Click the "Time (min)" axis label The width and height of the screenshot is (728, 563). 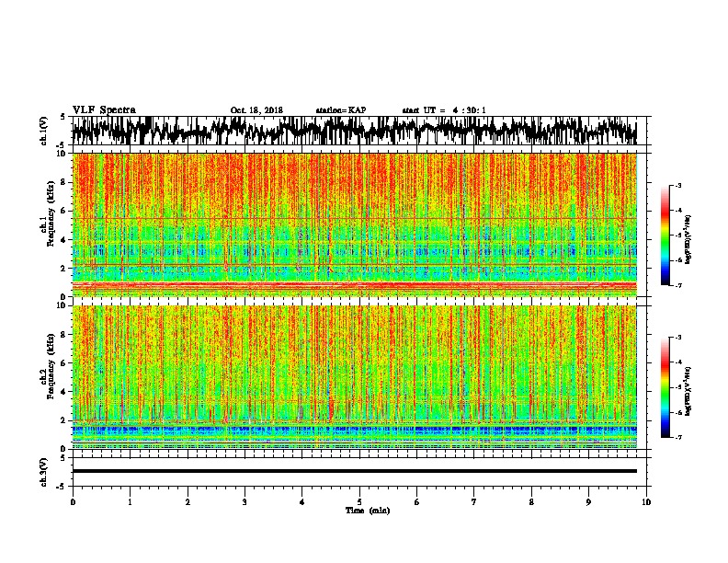pyautogui.click(x=368, y=511)
